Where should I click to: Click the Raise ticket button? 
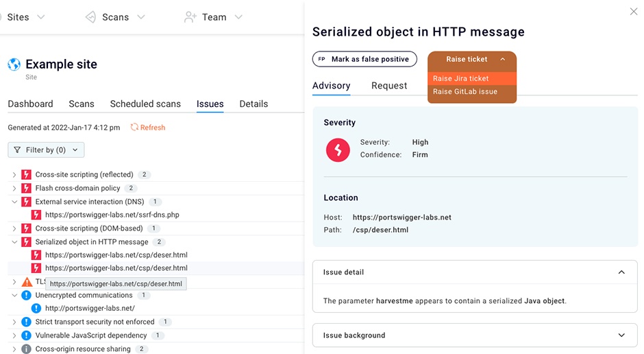(x=472, y=59)
